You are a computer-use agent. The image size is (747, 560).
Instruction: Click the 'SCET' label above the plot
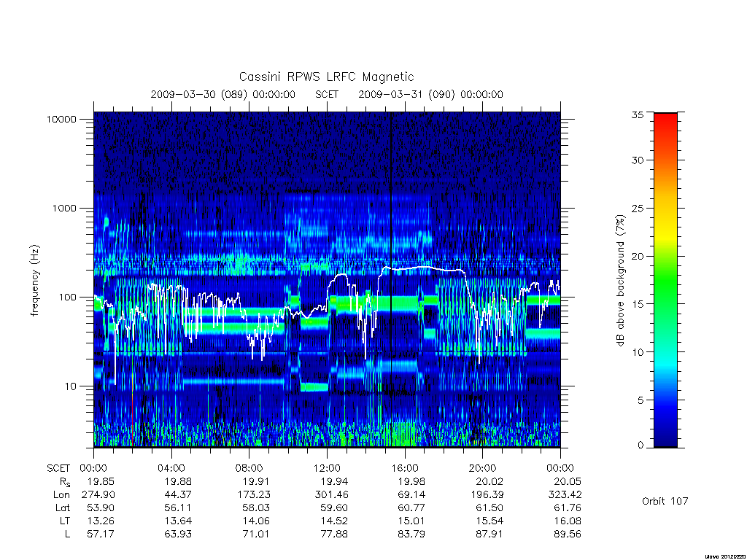[x=327, y=94]
